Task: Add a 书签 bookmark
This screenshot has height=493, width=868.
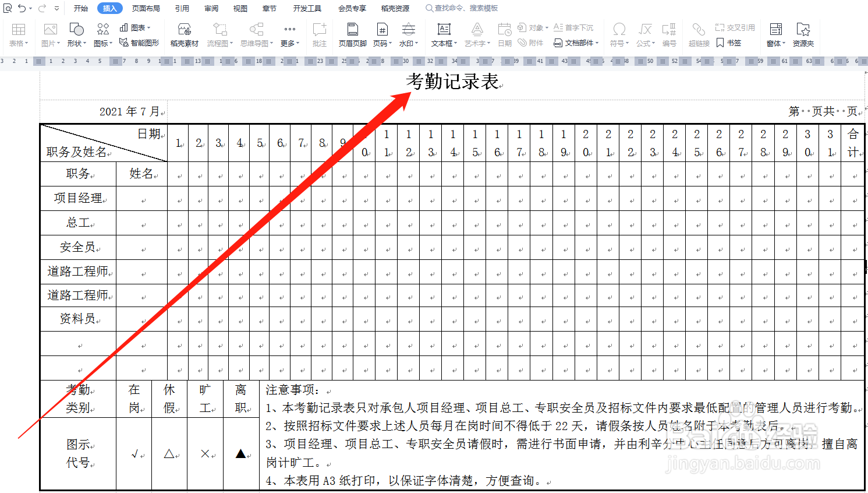Action: (x=729, y=43)
